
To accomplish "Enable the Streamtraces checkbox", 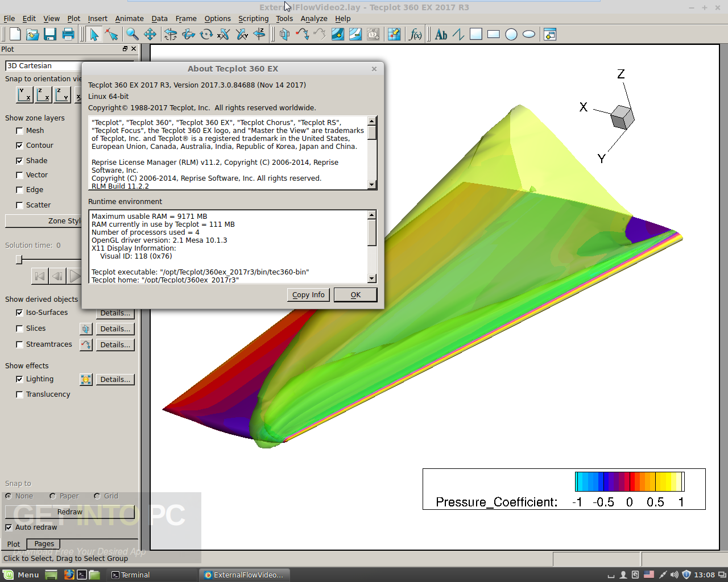I will (19, 344).
